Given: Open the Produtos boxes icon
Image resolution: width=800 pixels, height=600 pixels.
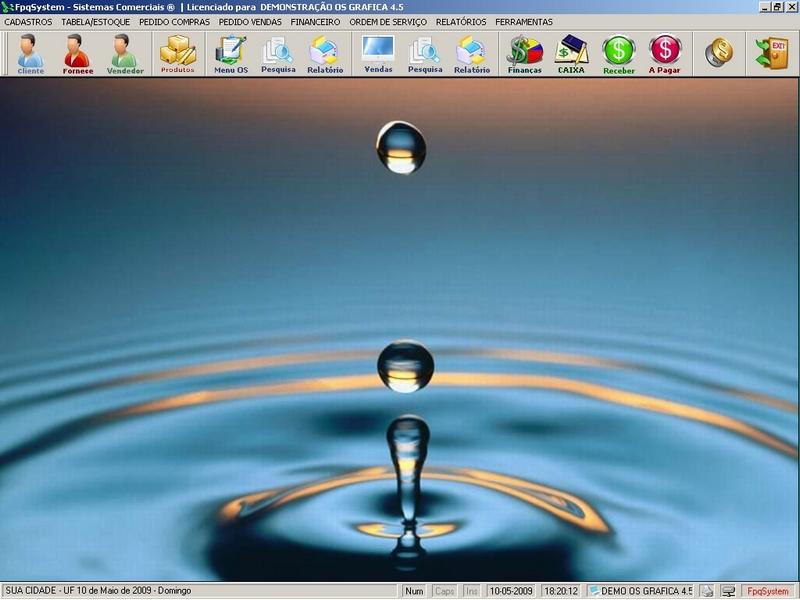Looking at the screenshot, I should (178, 54).
